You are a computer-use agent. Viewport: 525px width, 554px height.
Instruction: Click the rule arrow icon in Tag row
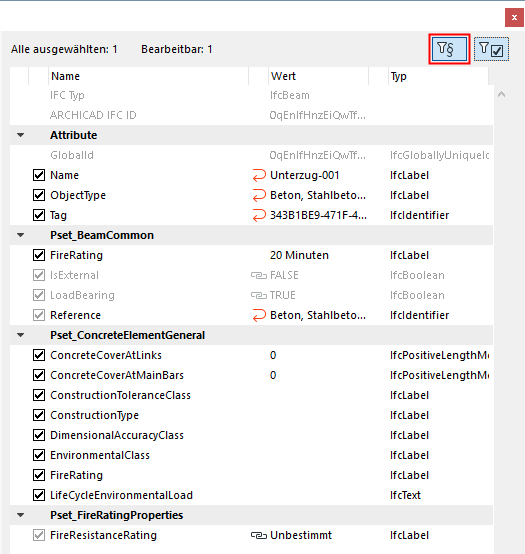pos(259,215)
